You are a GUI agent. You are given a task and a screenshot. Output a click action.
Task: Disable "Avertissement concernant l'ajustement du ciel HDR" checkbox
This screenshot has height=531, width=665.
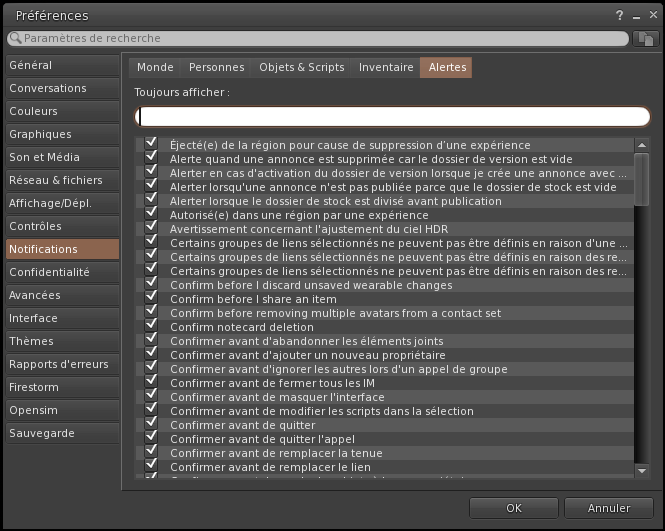[x=152, y=229]
